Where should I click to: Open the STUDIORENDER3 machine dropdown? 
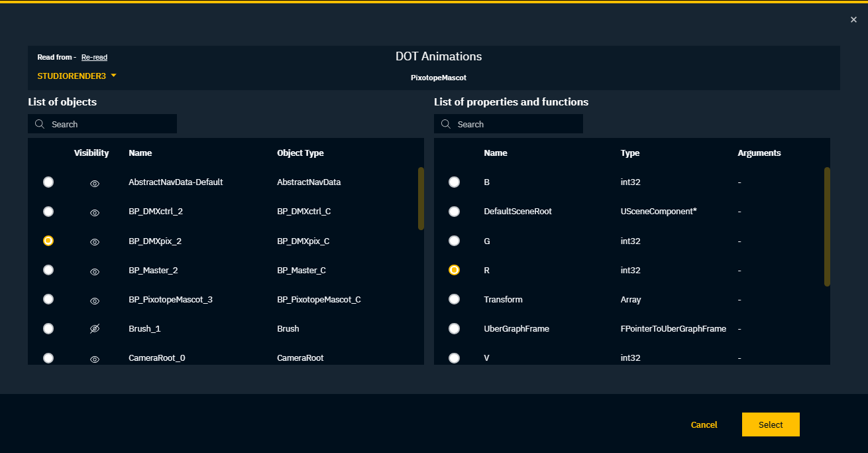pos(77,76)
